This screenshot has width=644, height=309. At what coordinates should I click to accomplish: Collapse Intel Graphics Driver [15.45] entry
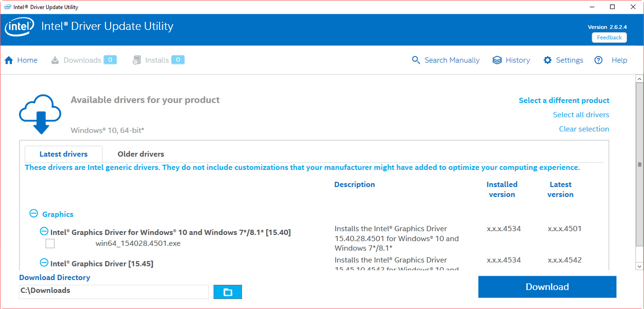[44, 262]
